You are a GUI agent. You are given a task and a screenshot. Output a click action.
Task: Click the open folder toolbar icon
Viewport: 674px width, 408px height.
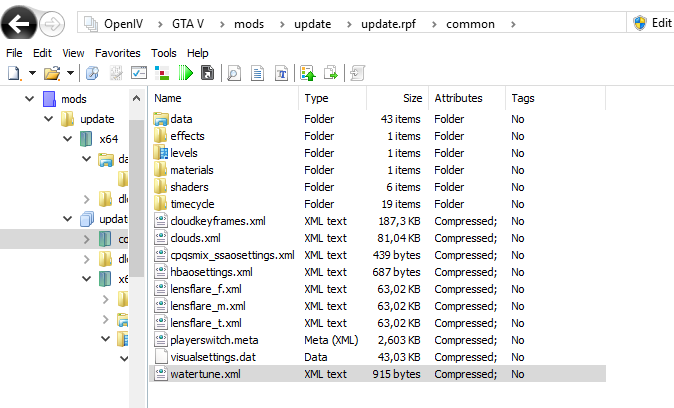pyautogui.click(x=52, y=73)
